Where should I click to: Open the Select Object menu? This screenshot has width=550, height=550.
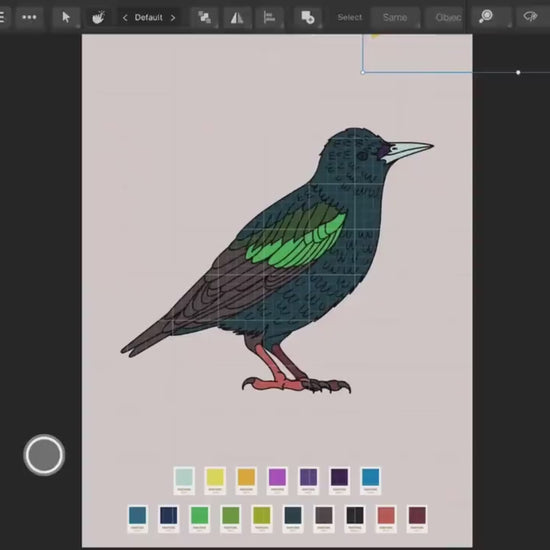(445, 17)
